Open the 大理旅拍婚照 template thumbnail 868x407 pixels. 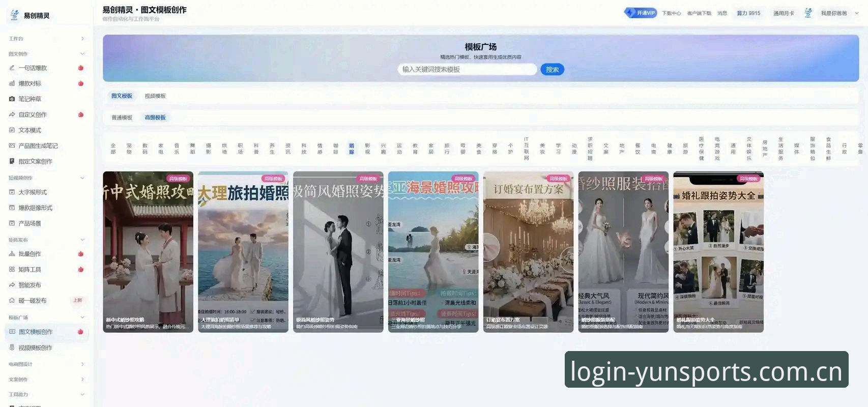point(243,252)
